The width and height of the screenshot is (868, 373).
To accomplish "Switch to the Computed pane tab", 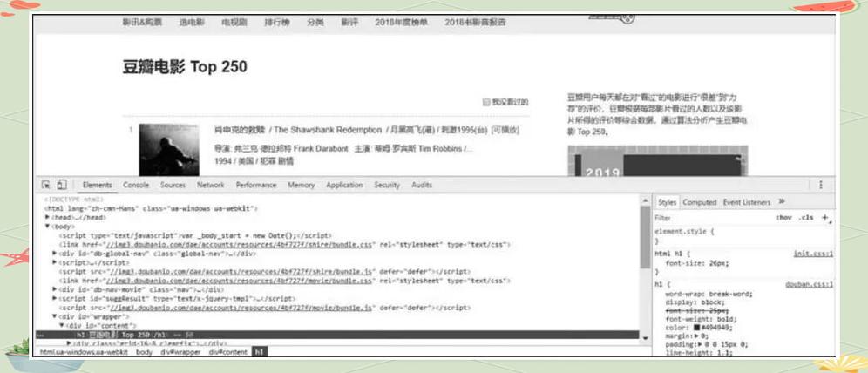I will tap(699, 202).
